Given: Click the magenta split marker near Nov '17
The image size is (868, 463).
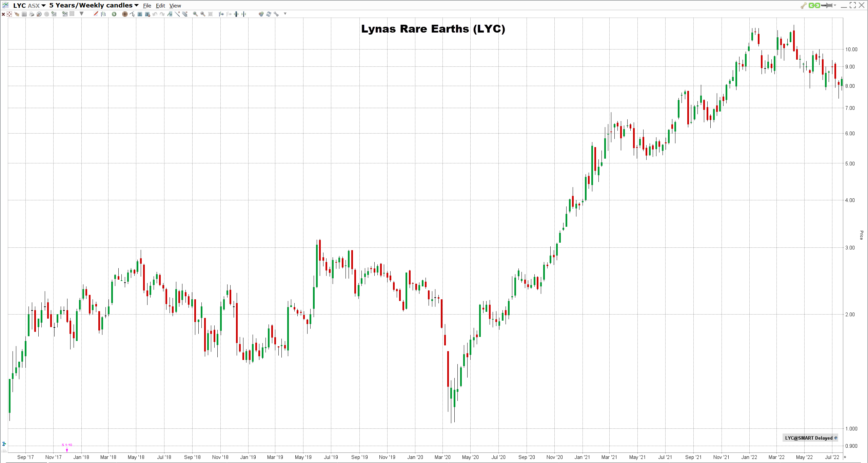Looking at the screenshot, I should (67, 450).
